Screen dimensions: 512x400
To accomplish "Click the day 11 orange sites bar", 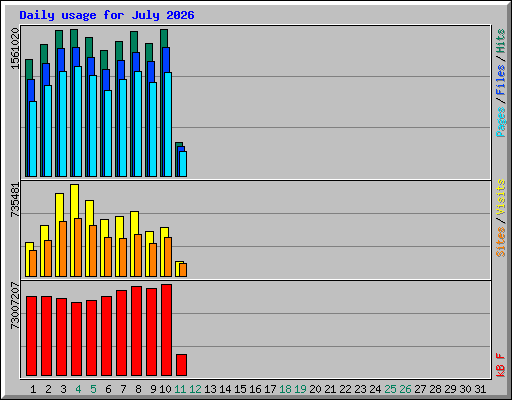I will point(183,270).
